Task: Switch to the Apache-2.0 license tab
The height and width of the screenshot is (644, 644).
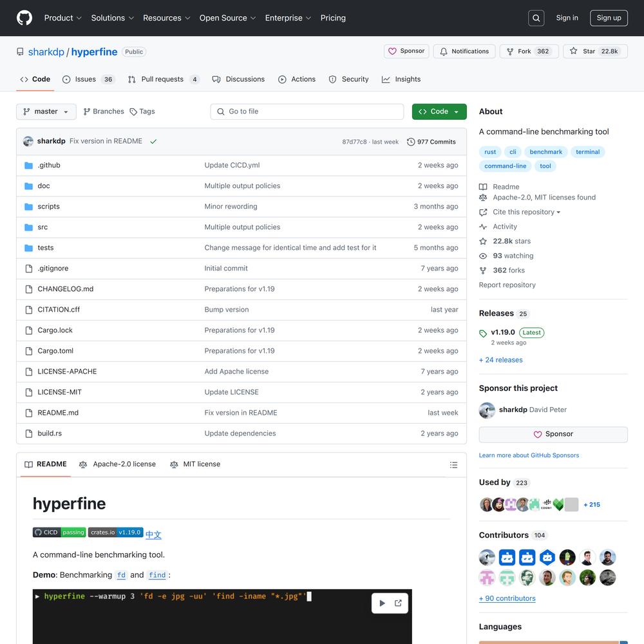Action: 117,464
